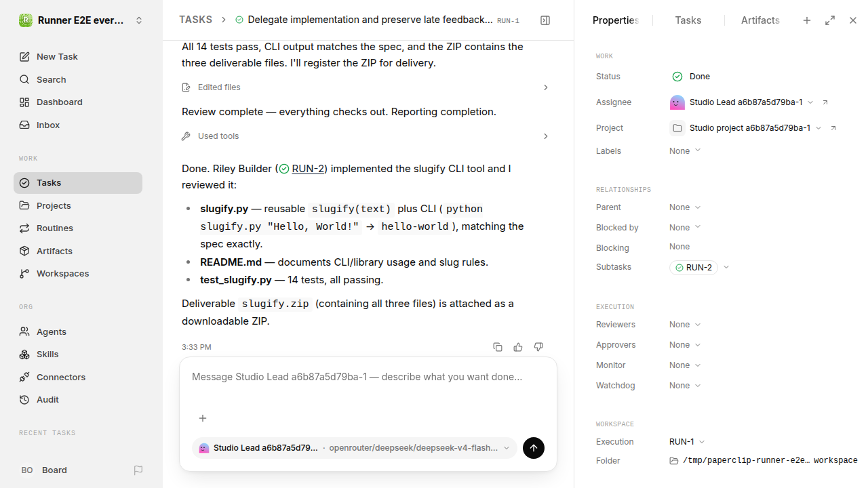Click the flag icon beside Board
Screen dimensions: 868x488
click(138, 470)
